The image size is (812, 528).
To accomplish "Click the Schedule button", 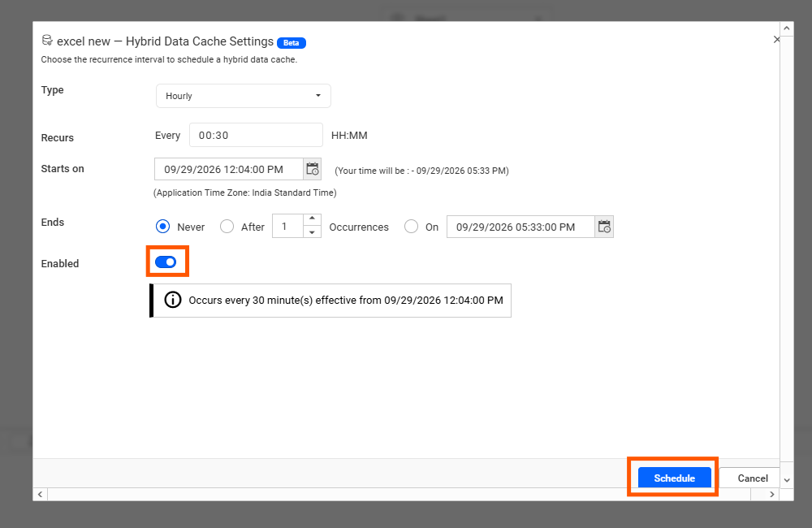I will [674, 478].
